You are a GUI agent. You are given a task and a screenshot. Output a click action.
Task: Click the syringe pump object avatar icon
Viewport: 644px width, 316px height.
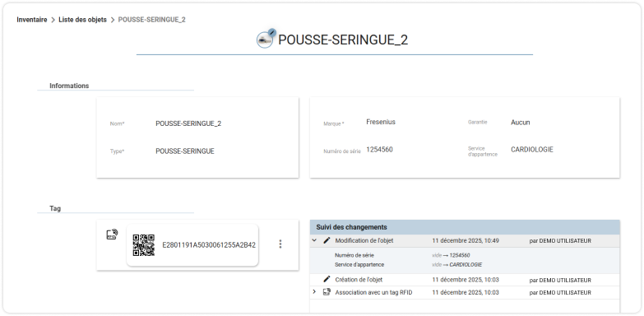pyautogui.click(x=265, y=40)
